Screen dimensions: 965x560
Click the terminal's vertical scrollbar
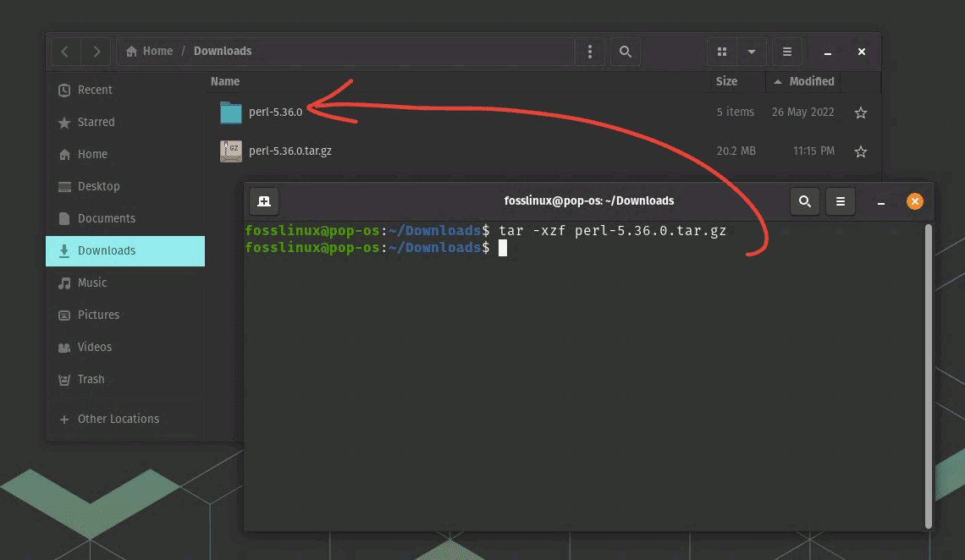coord(928,376)
